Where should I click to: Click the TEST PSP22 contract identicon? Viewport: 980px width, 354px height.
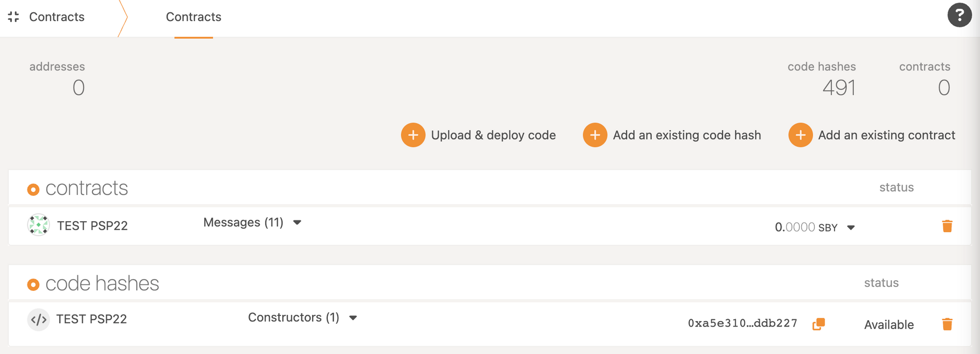click(38, 225)
